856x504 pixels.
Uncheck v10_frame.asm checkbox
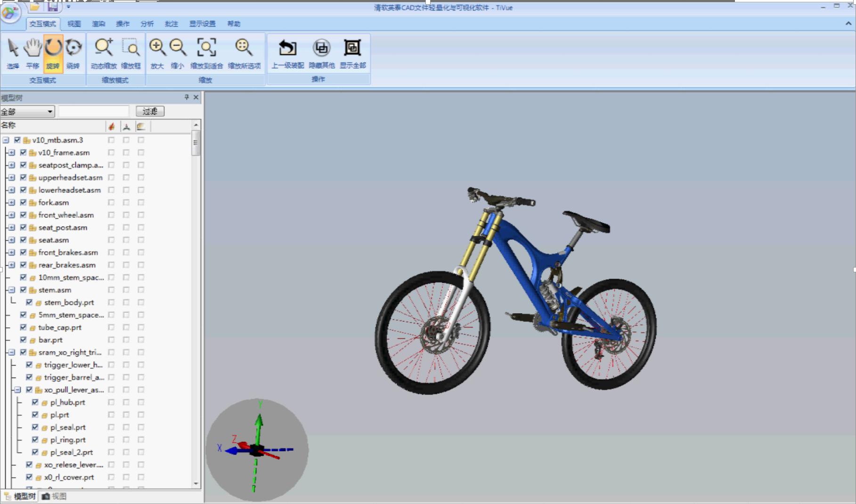point(23,153)
